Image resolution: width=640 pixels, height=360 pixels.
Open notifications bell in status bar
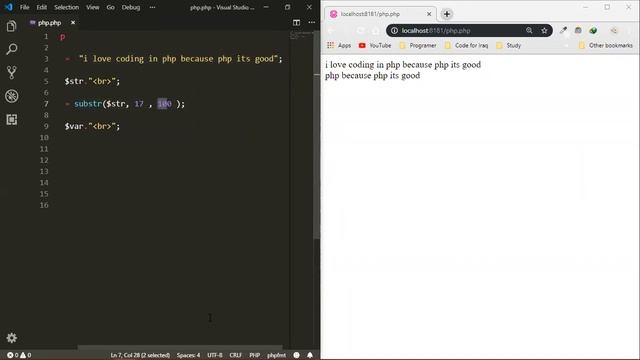pos(310,355)
